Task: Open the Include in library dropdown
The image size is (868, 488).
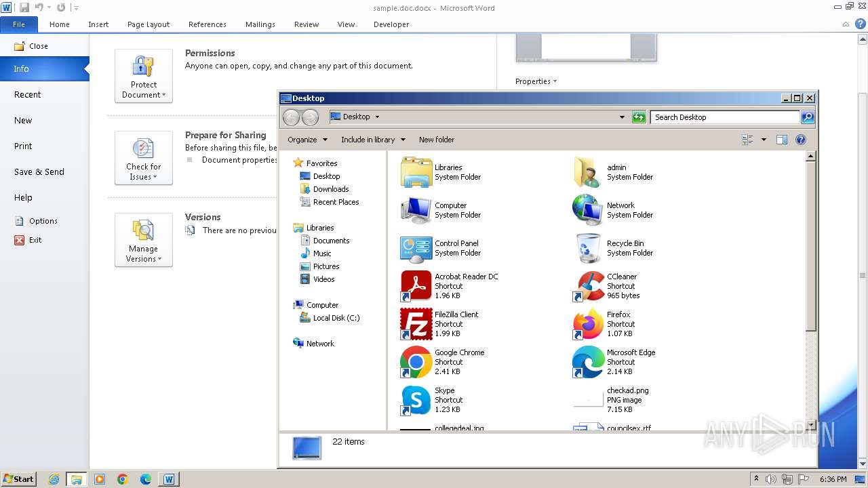Action: point(373,140)
